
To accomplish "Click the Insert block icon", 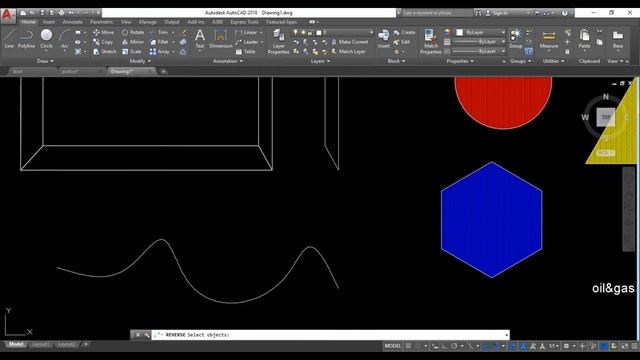I will tap(383, 38).
